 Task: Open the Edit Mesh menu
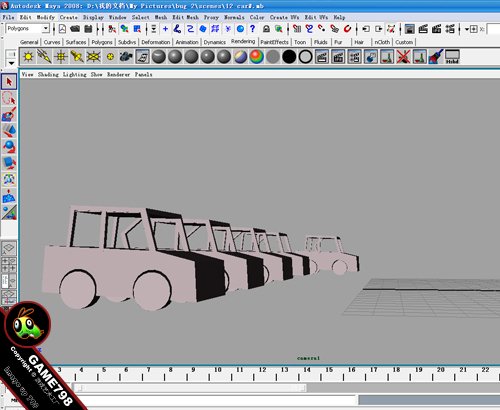coord(185,17)
